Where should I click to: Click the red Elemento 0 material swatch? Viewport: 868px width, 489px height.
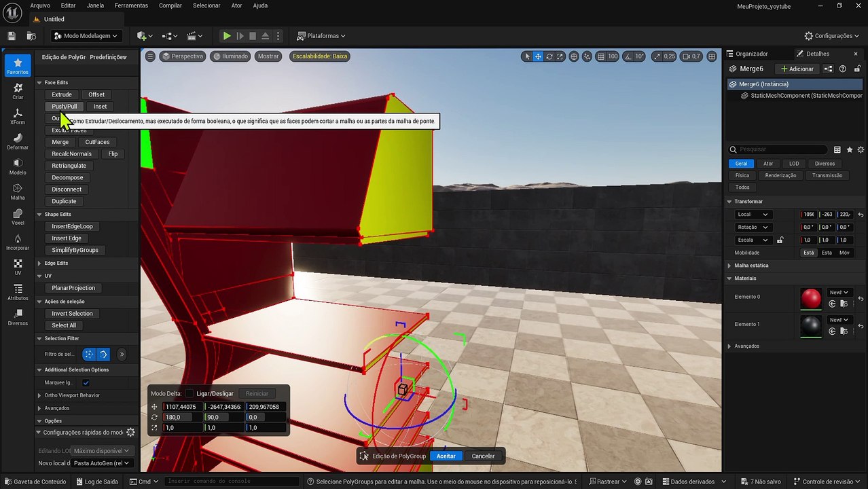pos(811,298)
